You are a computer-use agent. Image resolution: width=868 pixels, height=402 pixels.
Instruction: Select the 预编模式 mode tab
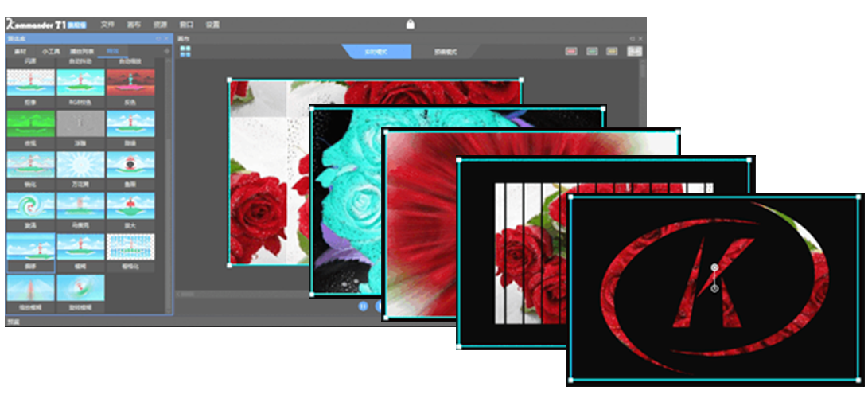click(x=446, y=51)
